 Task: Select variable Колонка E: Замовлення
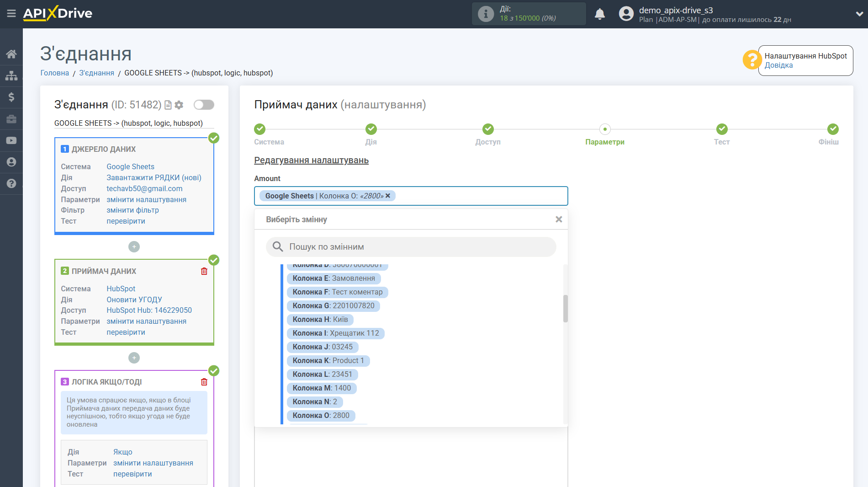pyautogui.click(x=333, y=278)
